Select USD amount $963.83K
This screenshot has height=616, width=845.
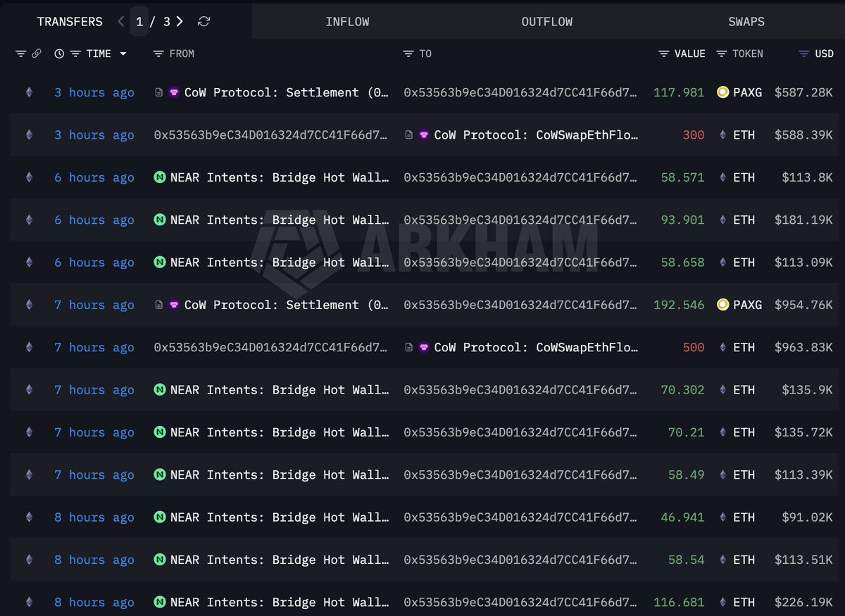(x=803, y=347)
